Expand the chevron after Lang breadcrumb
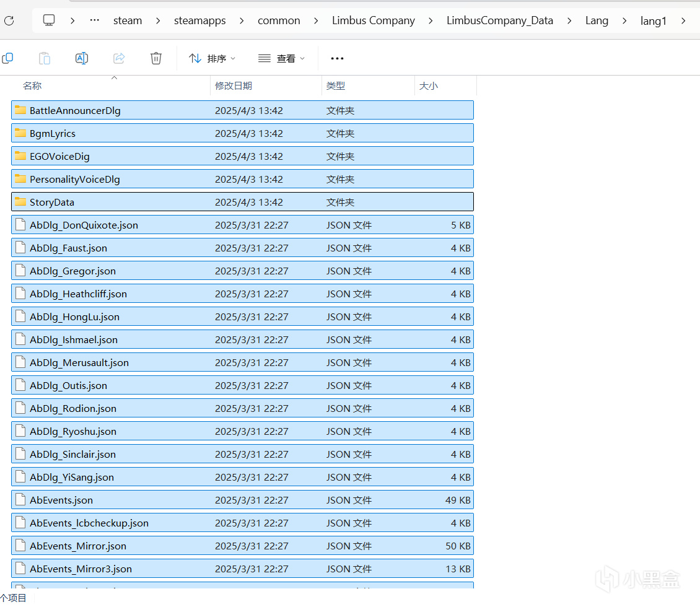The width and height of the screenshot is (700, 607). click(x=624, y=20)
